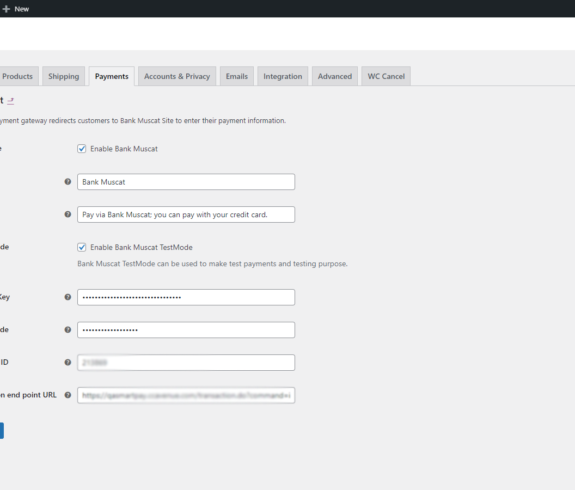Viewport: 575px width, 490px height.
Task: Click the description field starting Pay via Bank Muscat
Action: [x=186, y=215]
